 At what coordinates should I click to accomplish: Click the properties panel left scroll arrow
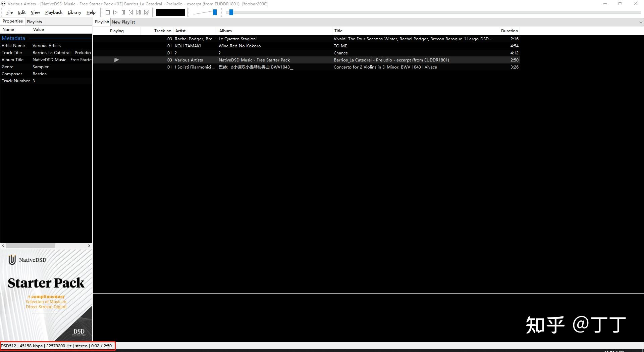coord(3,246)
